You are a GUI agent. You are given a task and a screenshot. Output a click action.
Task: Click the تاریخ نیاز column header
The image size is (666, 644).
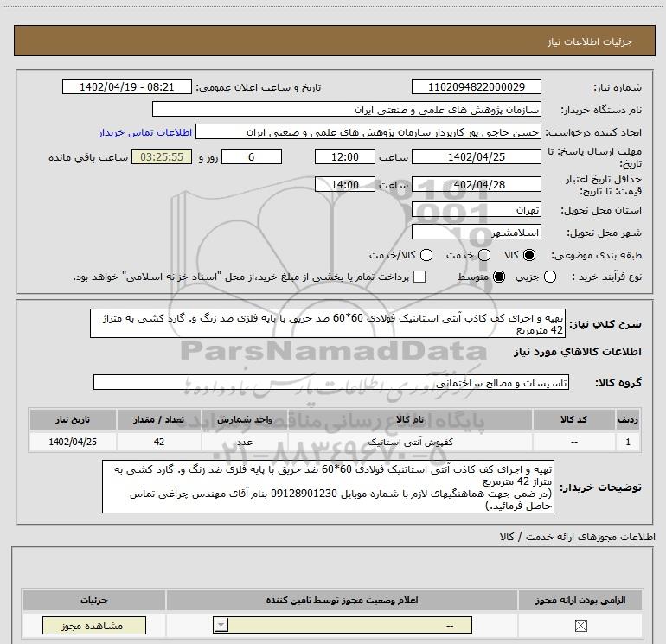(x=73, y=419)
